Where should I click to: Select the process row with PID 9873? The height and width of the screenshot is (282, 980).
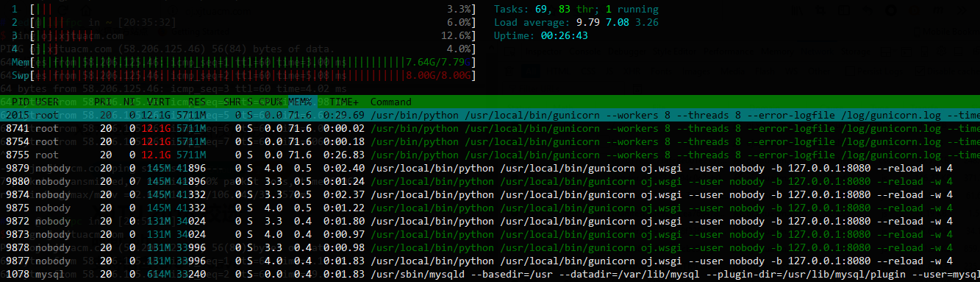tap(490, 234)
